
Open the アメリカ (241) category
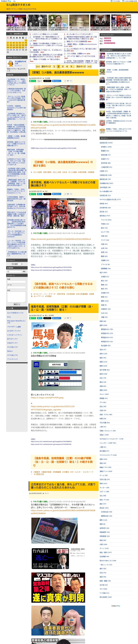coord(106,220)
